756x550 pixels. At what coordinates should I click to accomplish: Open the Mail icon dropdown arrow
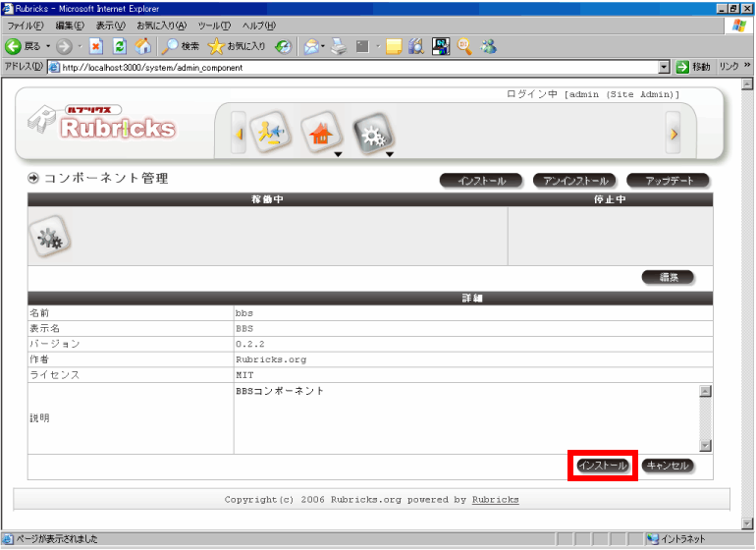pyautogui.click(x=323, y=46)
